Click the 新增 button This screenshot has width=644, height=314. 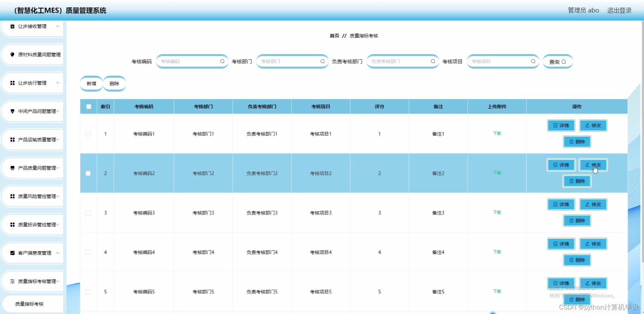[91, 83]
